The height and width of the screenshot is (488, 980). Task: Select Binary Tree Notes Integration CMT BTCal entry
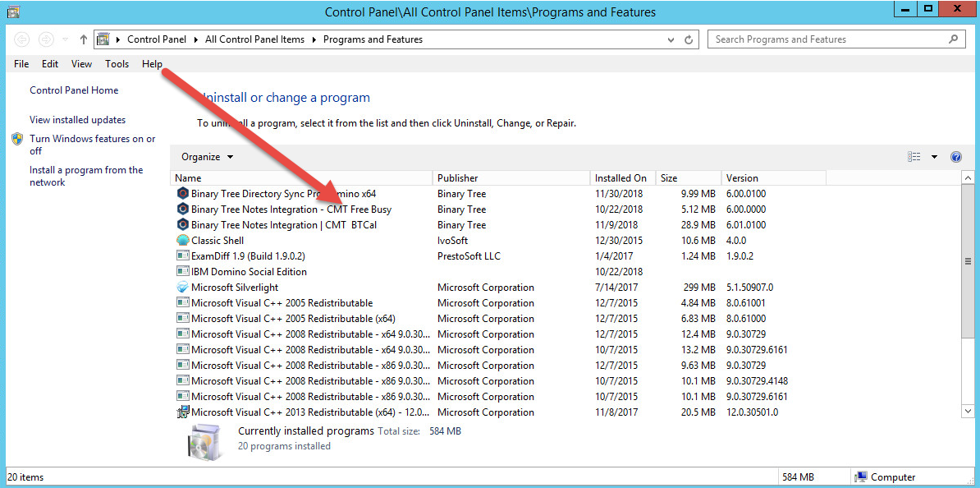(284, 224)
